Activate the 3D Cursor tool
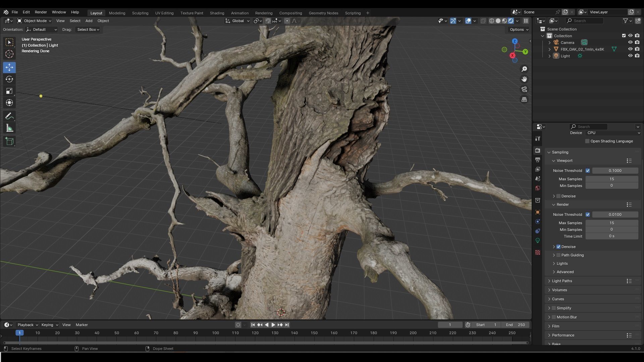The height and width of the screenshot is (362, 644). click(9, 54)
